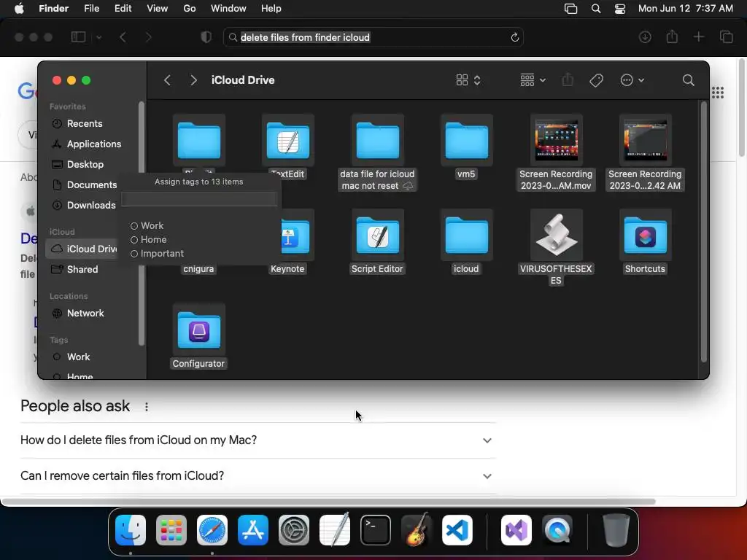Go forward in Finder iCloud Drive window
Viewport: 747px width, 560px height.
pyautogui.click(x=193, y=80)
